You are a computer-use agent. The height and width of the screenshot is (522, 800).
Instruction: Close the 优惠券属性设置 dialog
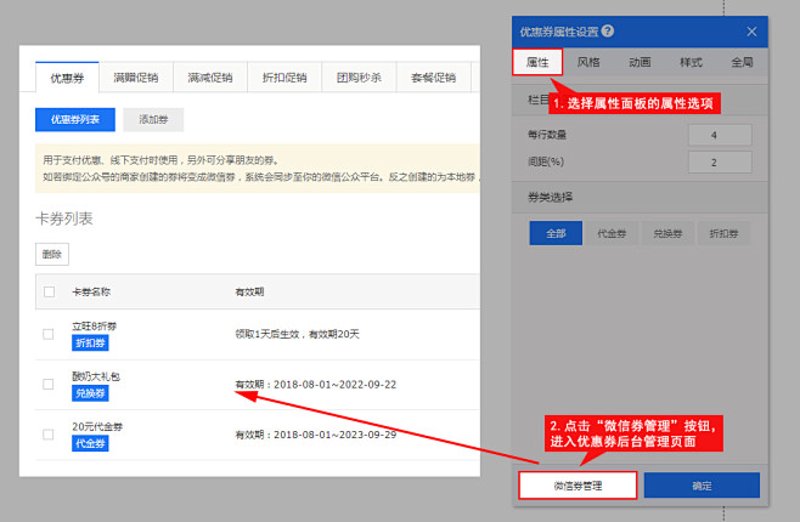click(752, 32)
